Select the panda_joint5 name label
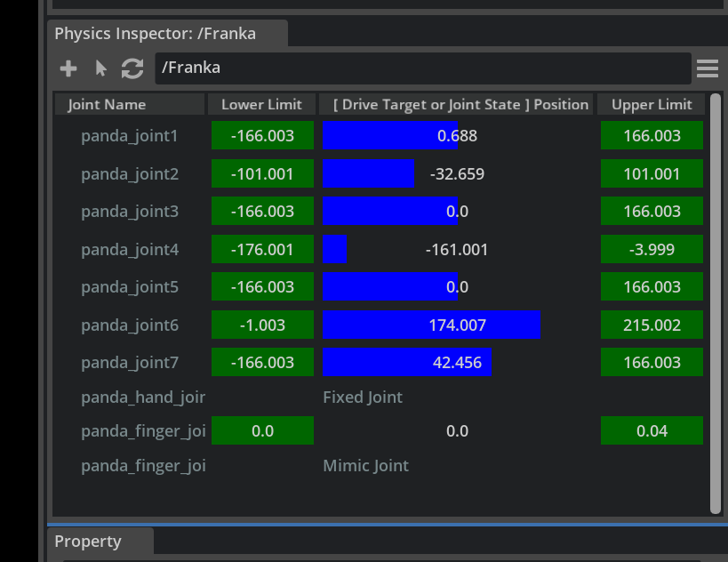Image resolution: width=728 pixels, height=562 pixels. coord(130,287)
